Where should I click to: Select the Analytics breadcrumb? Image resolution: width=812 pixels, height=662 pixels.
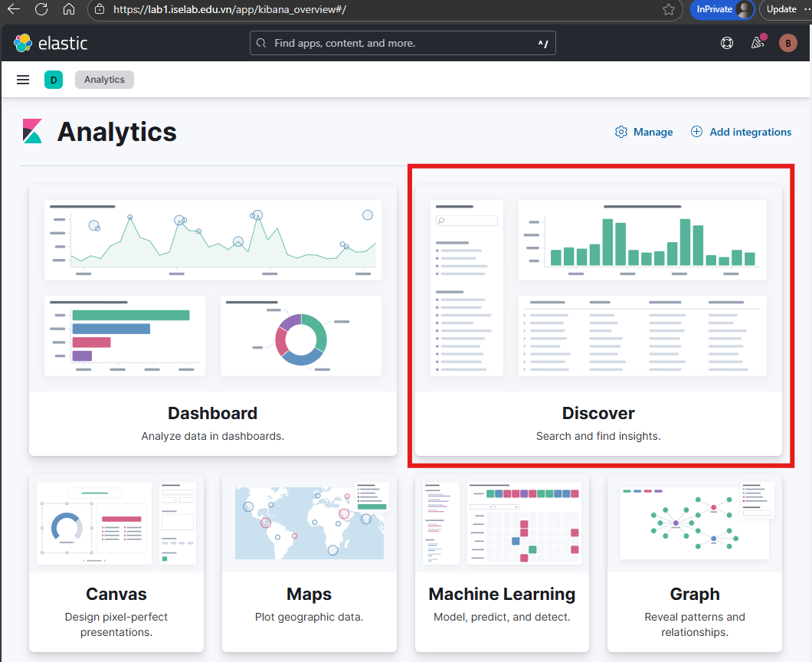104,80
